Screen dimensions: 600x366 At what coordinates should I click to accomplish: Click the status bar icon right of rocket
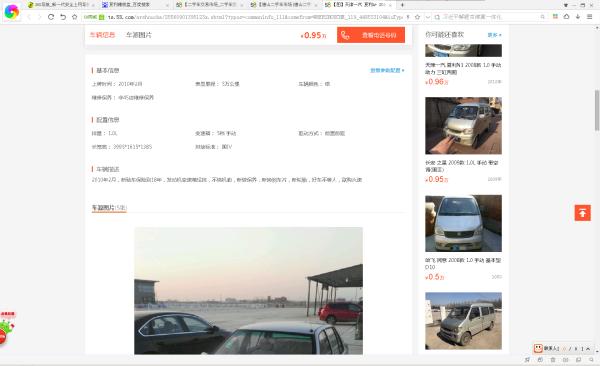click(540, 360)
